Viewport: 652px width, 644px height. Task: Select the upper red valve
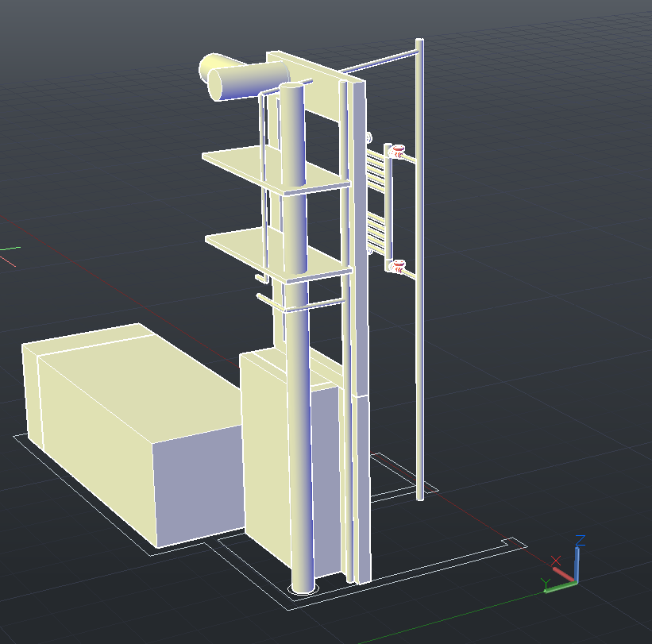(397, 151)
